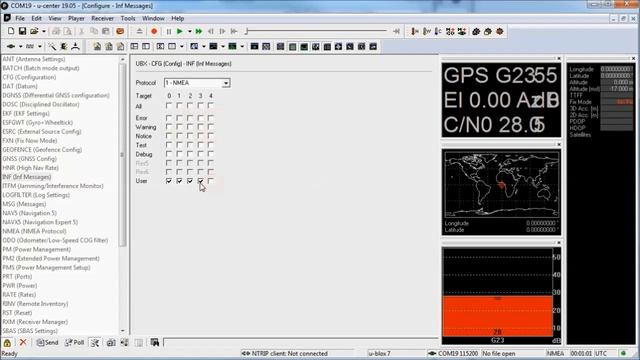Click the input field in bottom toolbar
This screenshot has height=360, width=640.
click(x=301, y=342)
